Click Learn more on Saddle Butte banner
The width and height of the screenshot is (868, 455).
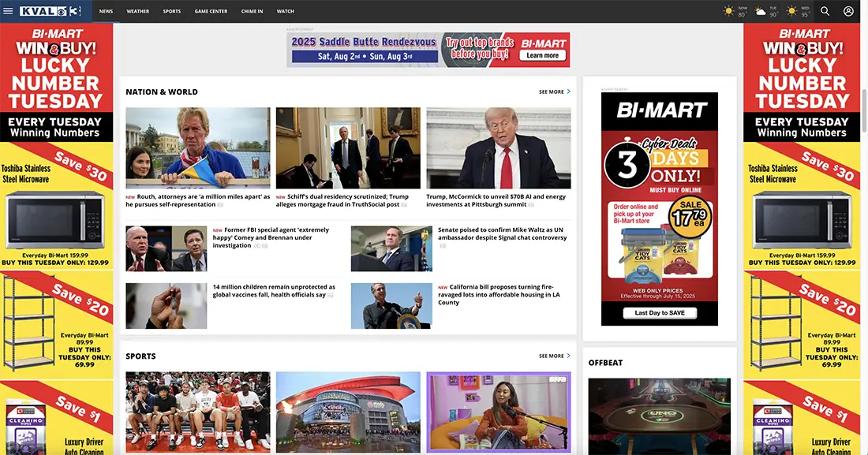click(x=543, y=55)
